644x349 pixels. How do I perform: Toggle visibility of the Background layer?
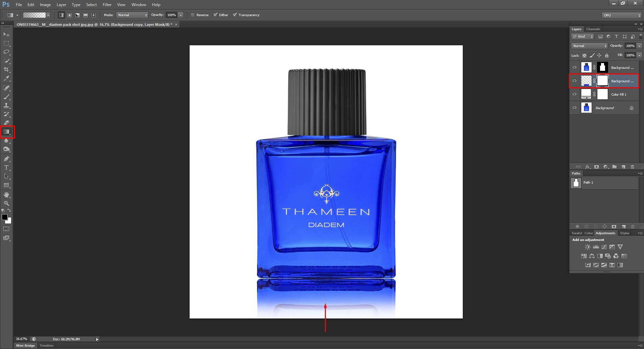[x=575, y=108]
